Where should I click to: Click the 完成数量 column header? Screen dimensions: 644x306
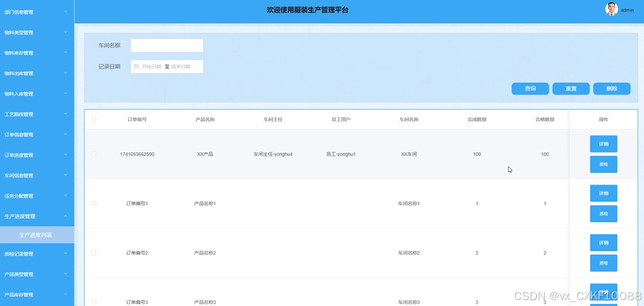point(477,119)
